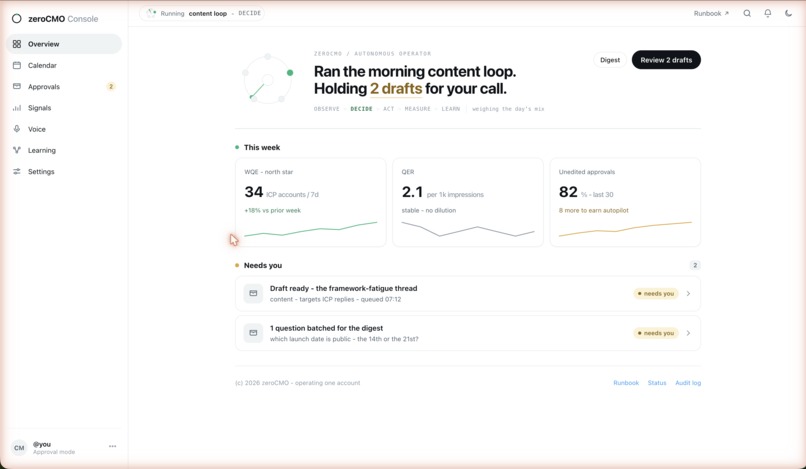Click the 'Needs you' section heading
The height and width of the screenshot is (469, 806).
263,265
